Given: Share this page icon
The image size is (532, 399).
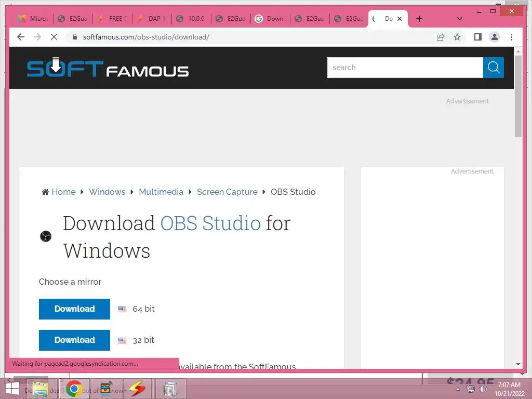Looking at the screenshot, I should tap(441, 37).
